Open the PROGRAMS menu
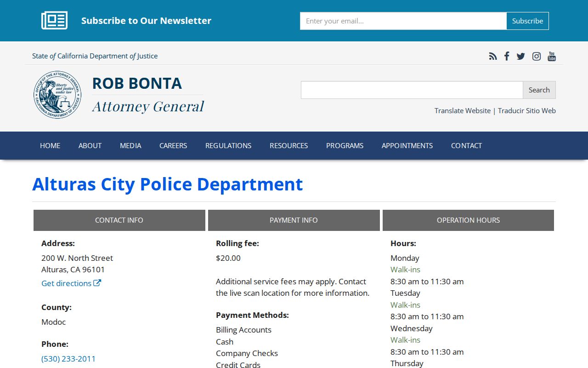 pos(345,145)
